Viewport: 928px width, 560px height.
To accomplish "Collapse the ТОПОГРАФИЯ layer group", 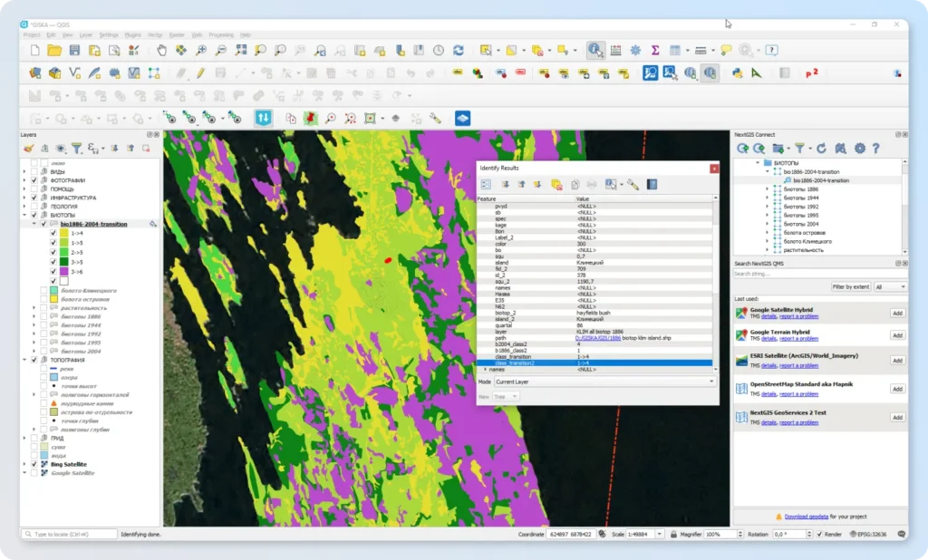I will (24, 360).
